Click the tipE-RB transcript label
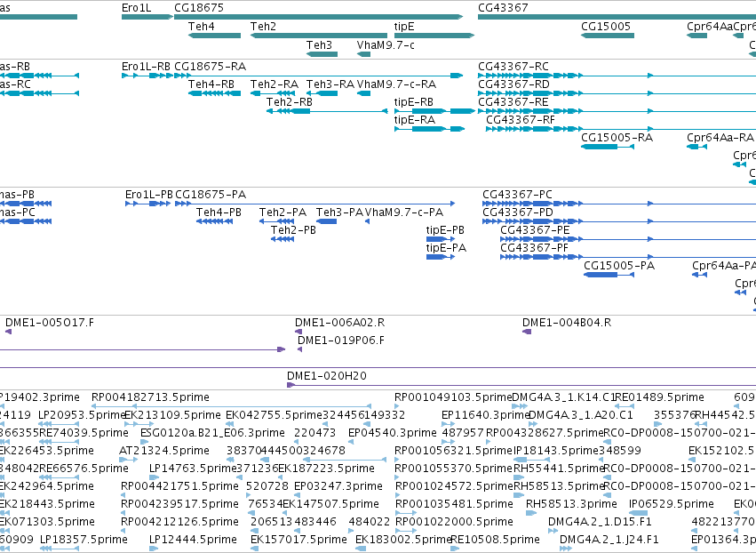 (414, 102)
